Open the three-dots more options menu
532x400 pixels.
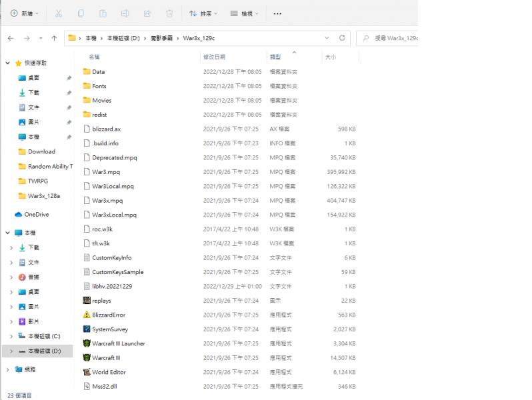(277, 13)
